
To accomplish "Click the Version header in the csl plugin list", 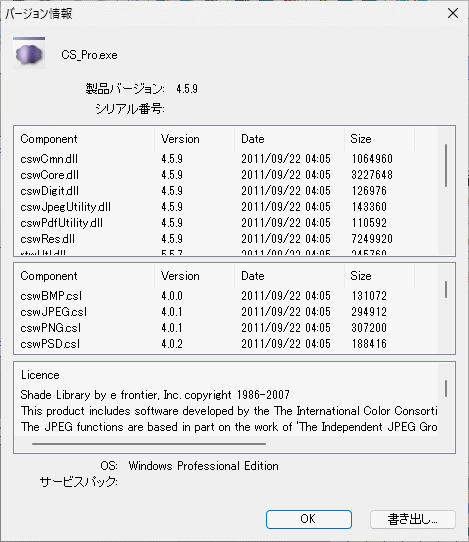I will [x=194, y=276].
